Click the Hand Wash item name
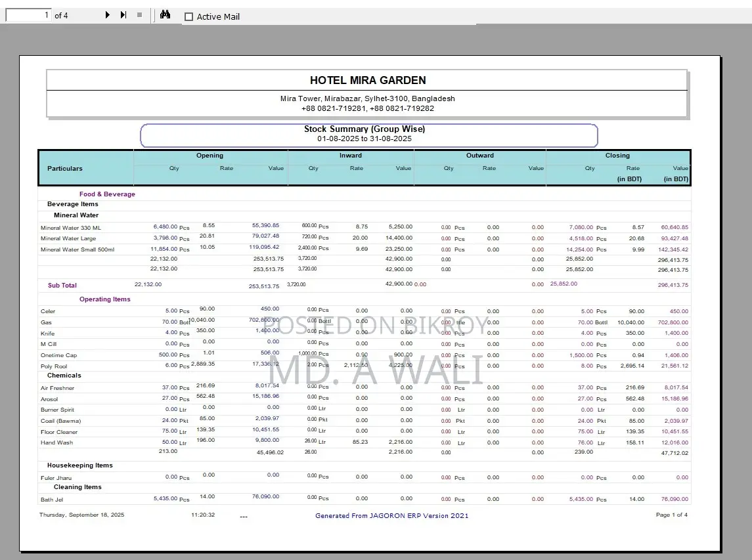The height and width of the screenshot is (560, 752). click(x=56, y=442)
